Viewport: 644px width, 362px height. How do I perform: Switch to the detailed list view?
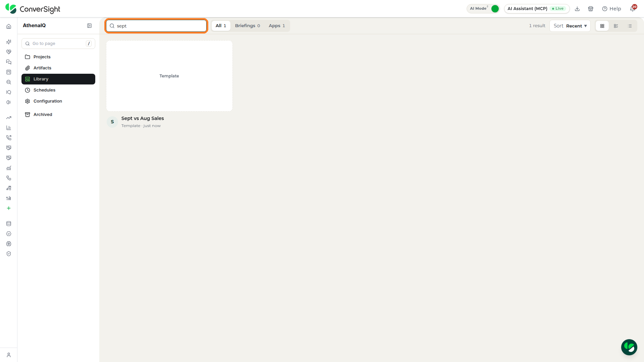(616, 26)
